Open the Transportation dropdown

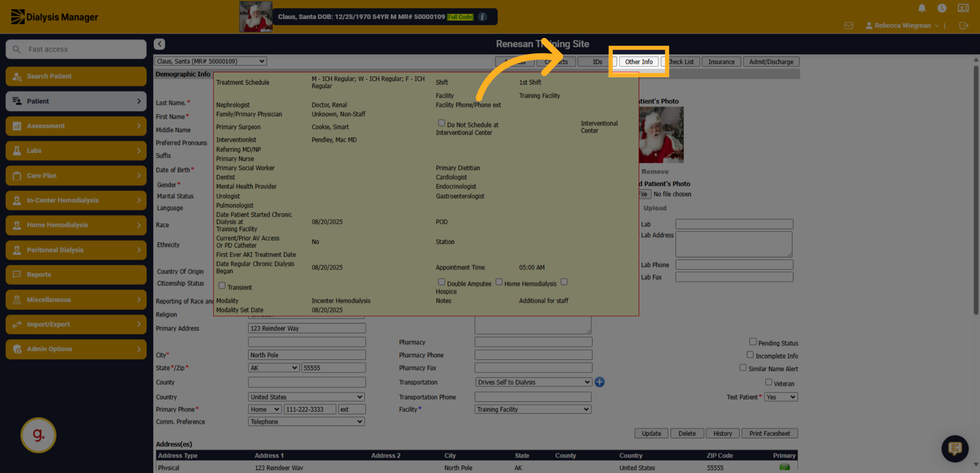[x=533, y=382]
